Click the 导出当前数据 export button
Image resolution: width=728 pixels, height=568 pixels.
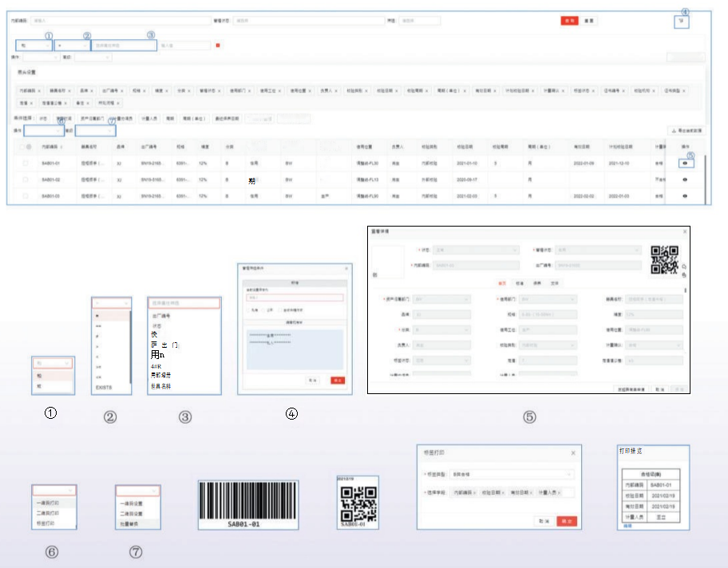[x=686, y=131]
